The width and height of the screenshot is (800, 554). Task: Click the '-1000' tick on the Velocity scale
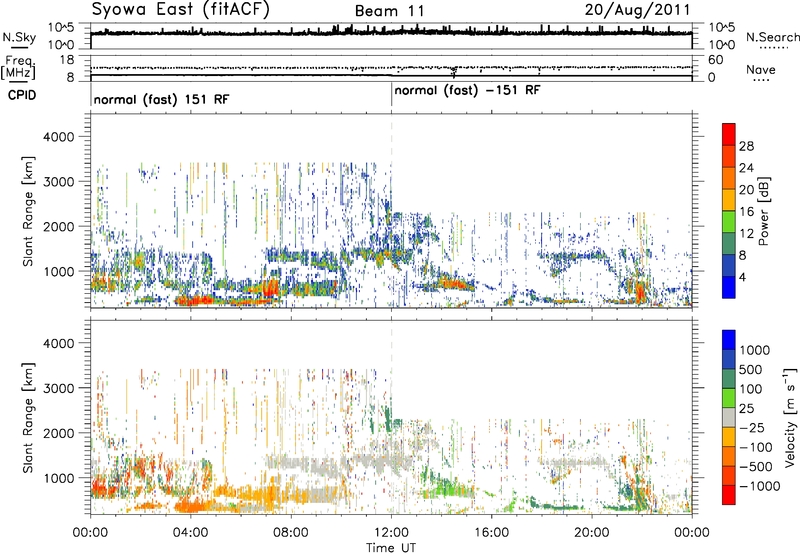759,486
